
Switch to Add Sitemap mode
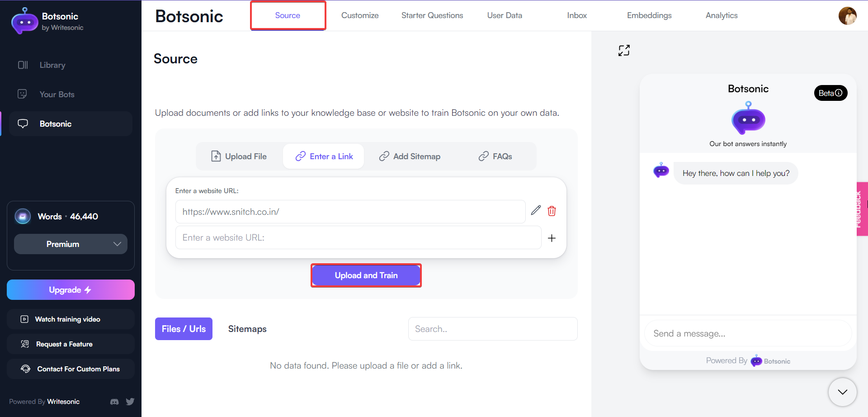(x=410, y=156)
